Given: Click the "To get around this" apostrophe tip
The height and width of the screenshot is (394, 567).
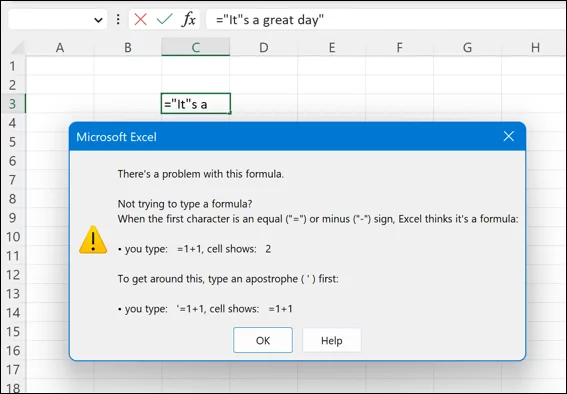Looking at the screenshot, I should (228, 279).
